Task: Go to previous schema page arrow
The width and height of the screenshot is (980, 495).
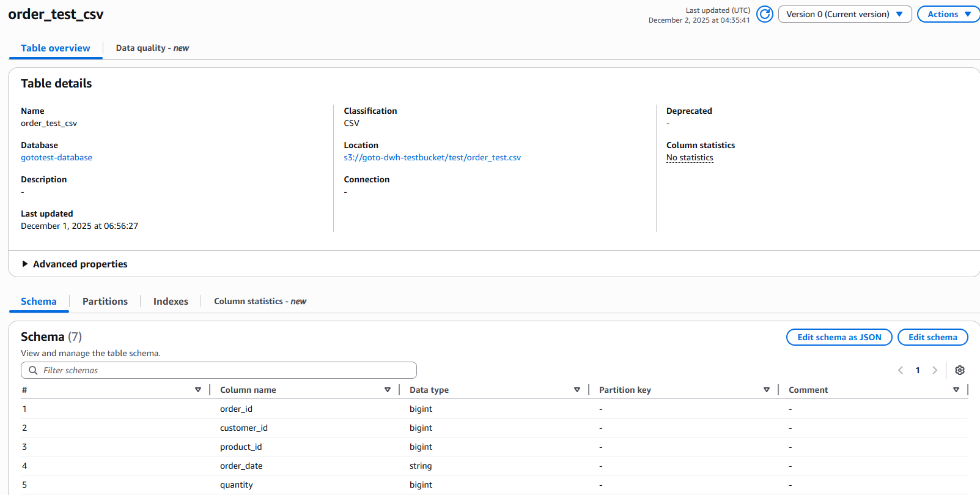Action: (901, 370)
